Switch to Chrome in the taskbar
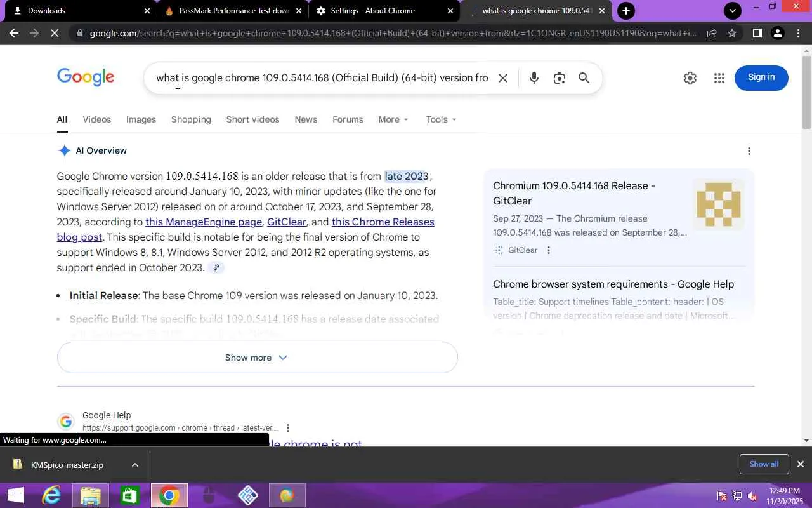 169,495
